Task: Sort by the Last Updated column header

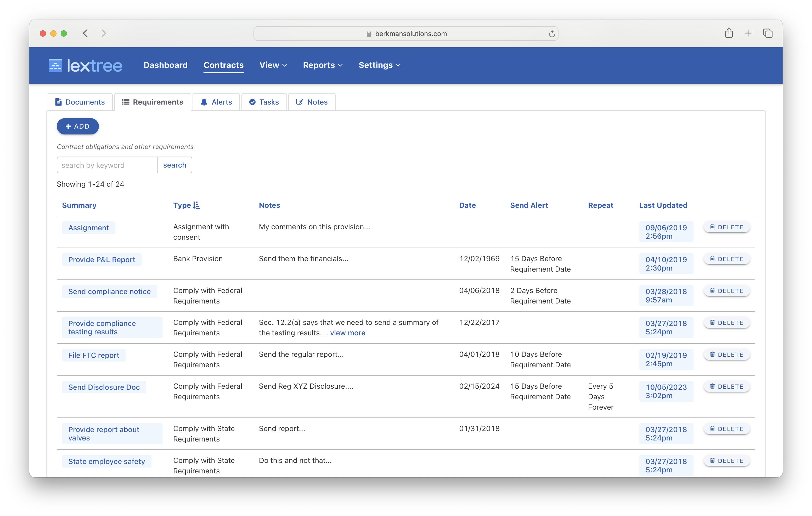Action: point(663,205)
